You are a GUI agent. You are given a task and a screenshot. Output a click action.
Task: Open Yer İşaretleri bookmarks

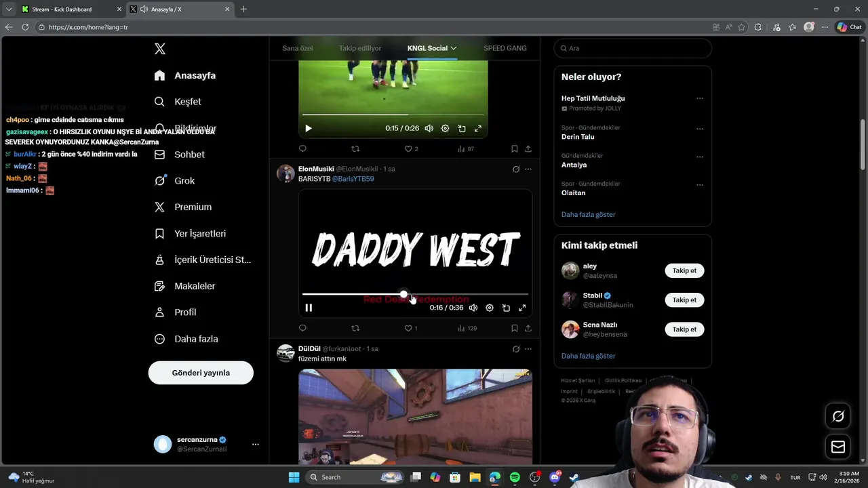point(190,233)
